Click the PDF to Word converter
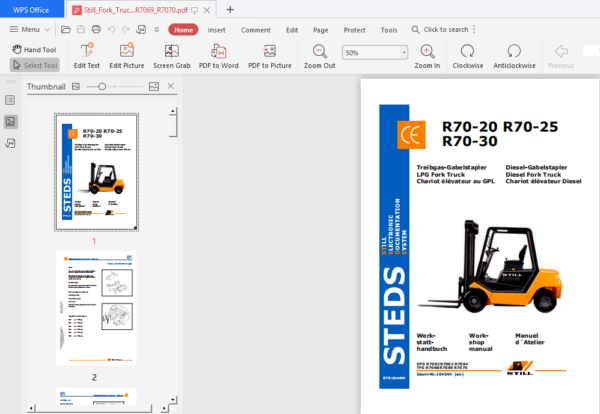This screenshot has width=600, height=414. pyautogui.click(x=218, y=56)
